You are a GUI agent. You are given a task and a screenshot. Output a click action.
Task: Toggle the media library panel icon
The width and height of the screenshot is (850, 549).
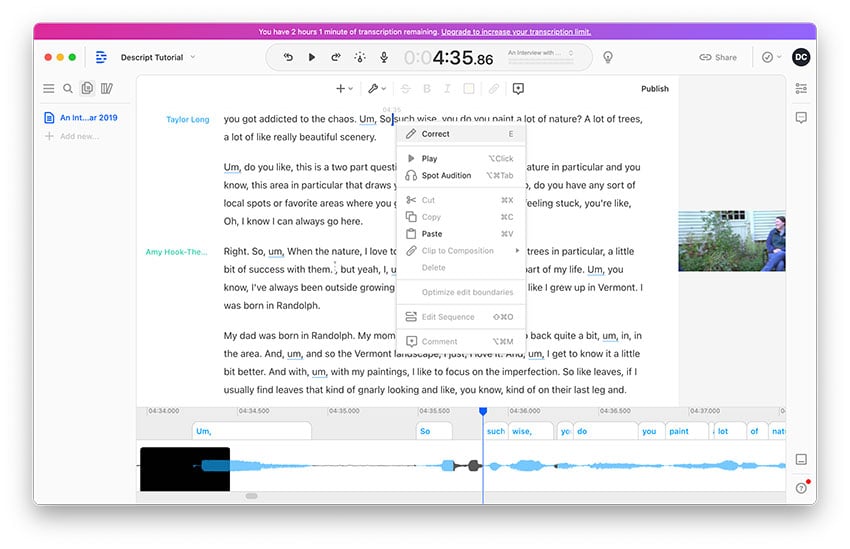click(x=107, y=88)
